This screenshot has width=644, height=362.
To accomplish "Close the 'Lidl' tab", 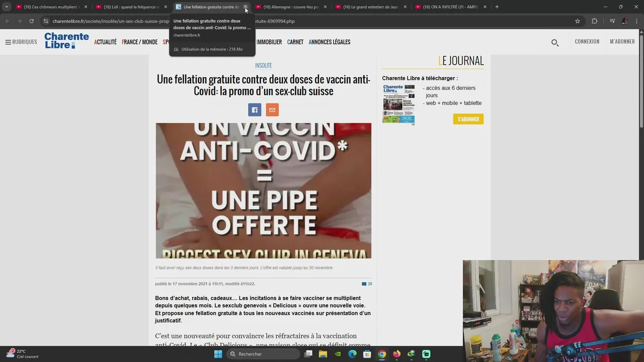I will pos(166,7).
